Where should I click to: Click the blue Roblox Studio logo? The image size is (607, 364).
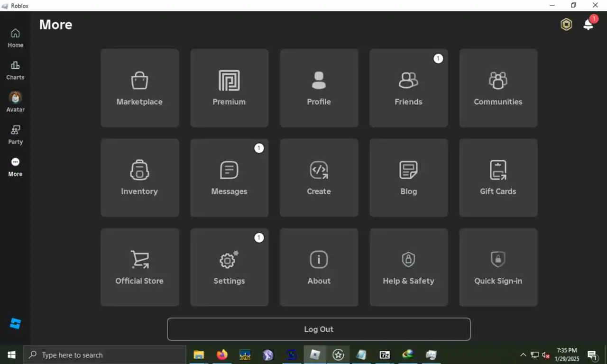click(x=15, y=324)
